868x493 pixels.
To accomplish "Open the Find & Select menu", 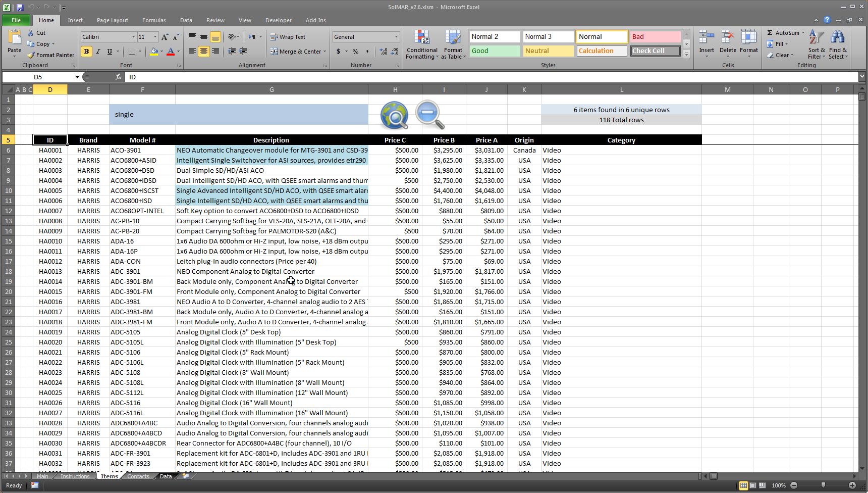I will click(838, 44).
